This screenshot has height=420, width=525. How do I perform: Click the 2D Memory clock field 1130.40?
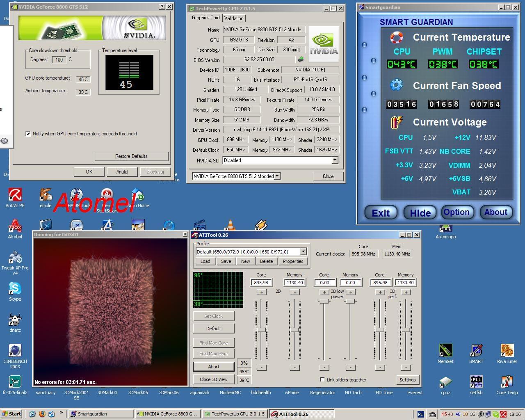pos(294,283)
